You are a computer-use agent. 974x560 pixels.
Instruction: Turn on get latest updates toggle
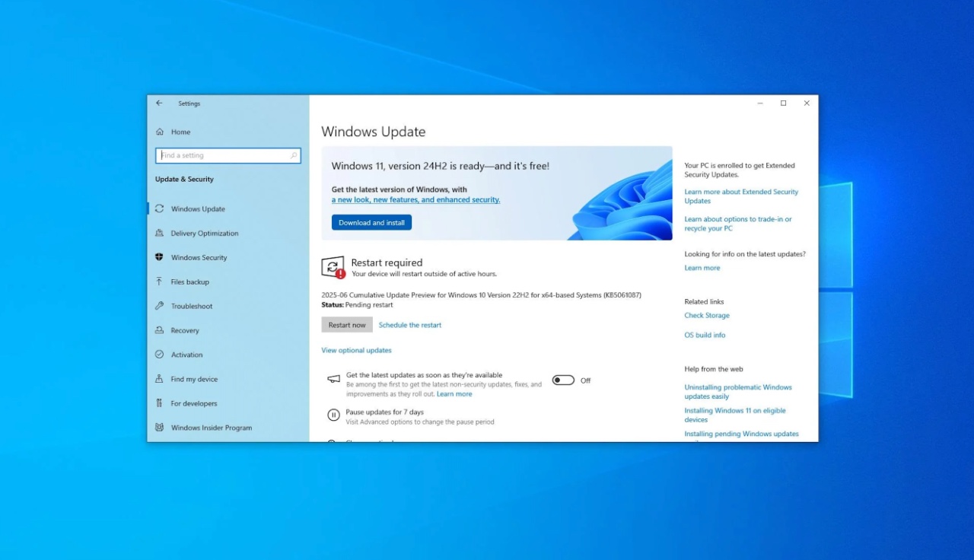pos(563,380)
